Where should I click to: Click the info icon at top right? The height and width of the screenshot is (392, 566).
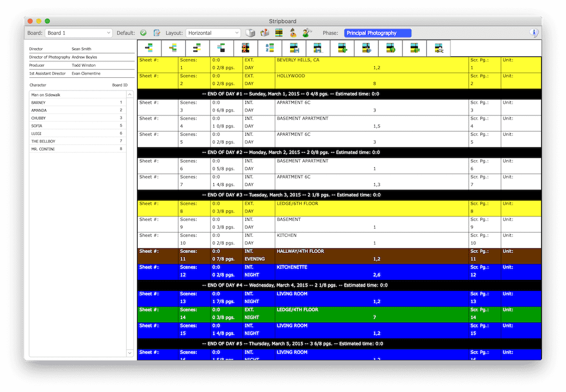534,33
